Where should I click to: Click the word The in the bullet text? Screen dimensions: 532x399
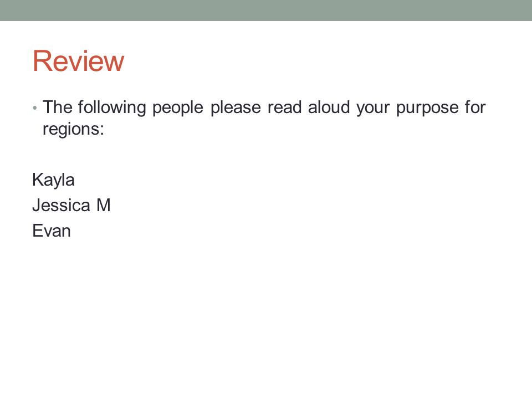coord(57,107)
